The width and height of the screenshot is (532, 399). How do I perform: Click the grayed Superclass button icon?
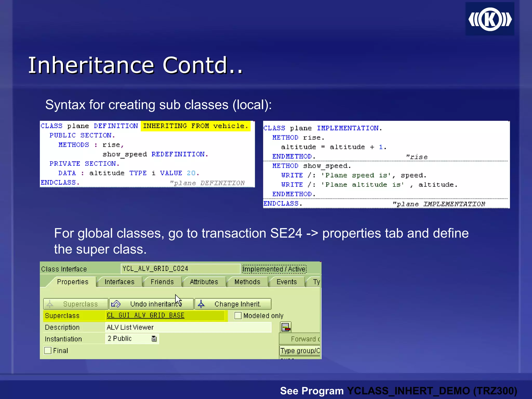pos(50,304)
